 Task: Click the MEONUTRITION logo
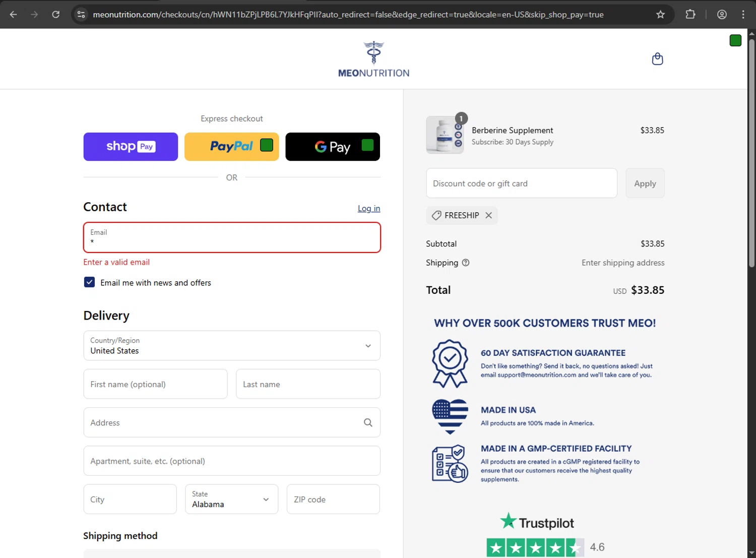(x=373, y=59)
